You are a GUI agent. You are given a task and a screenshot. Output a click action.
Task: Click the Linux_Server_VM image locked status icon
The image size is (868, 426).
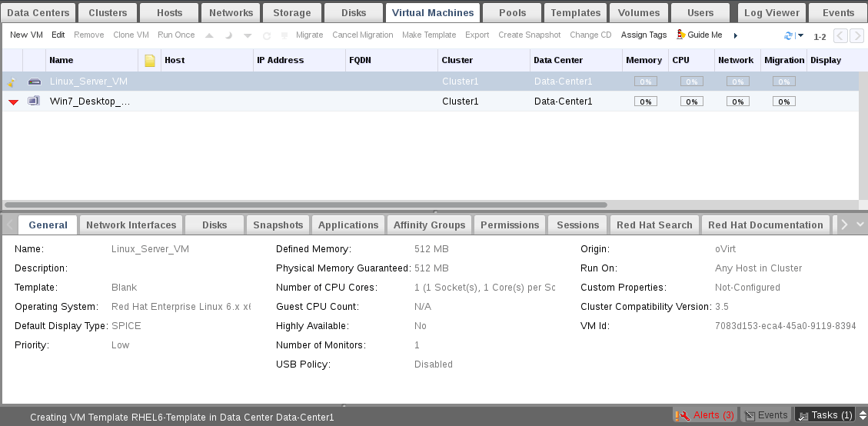pyautogui.click(x=12, y=82)
